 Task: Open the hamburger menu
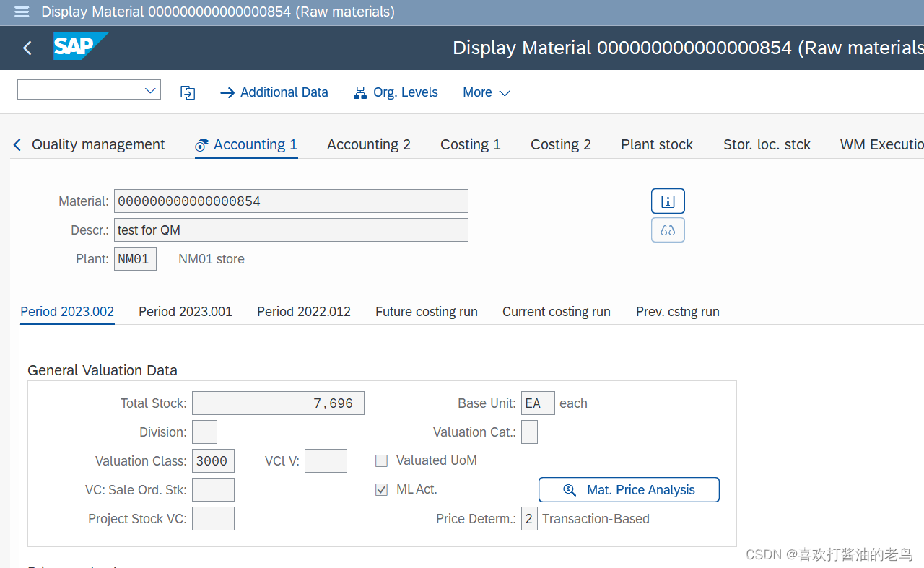[21, 12]
